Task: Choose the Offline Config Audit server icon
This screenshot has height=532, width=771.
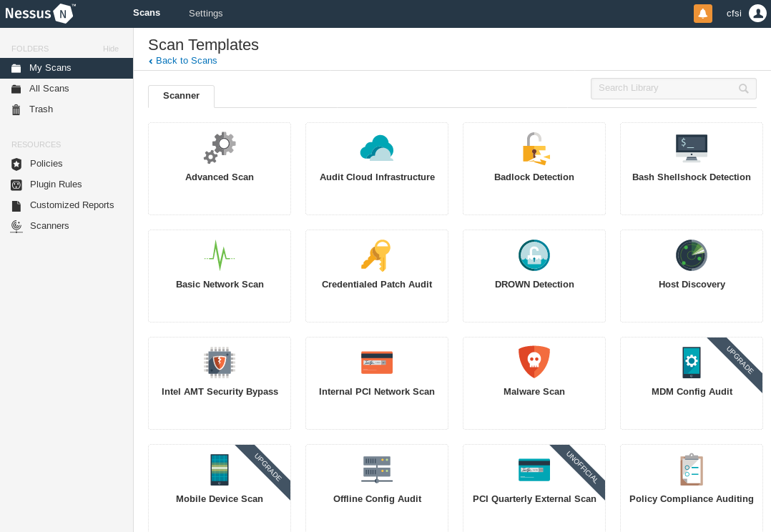Action: (x=377, y=470)
